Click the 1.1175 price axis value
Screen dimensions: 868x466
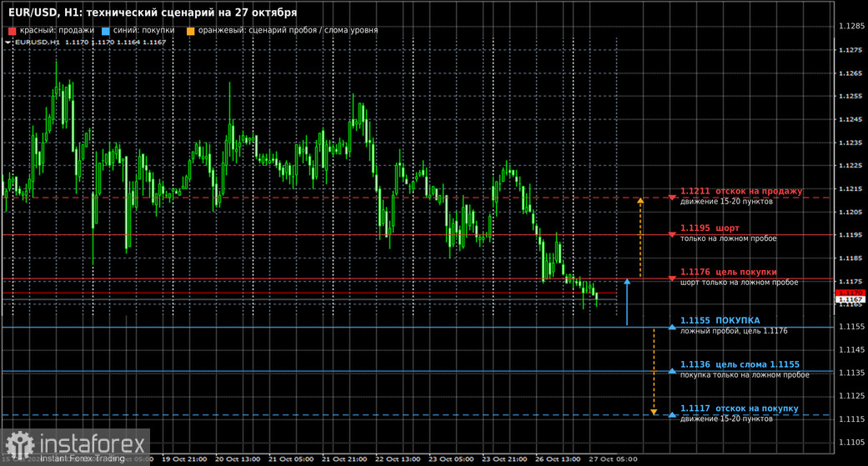(850, 282)
